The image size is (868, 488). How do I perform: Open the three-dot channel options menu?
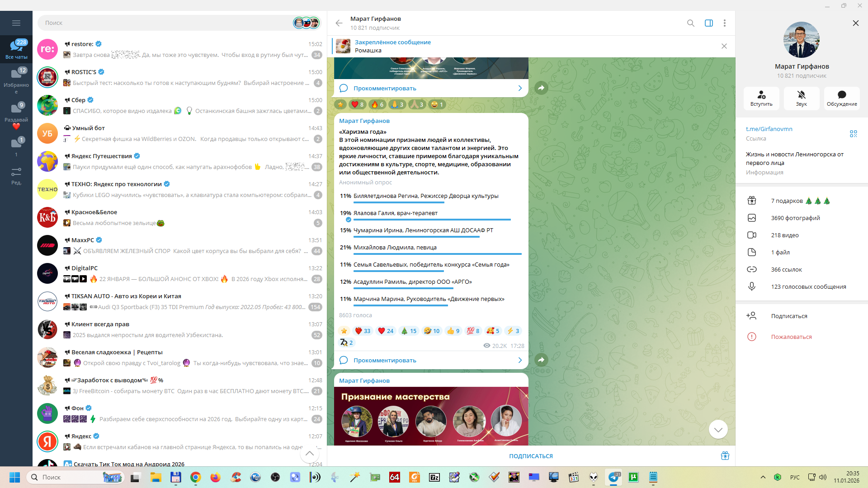(x=724, y=23)
